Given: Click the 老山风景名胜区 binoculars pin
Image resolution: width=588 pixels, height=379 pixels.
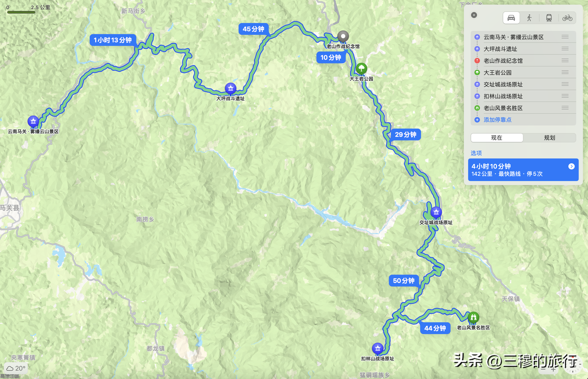Looking at the screenshot, I should click(473, 318).
